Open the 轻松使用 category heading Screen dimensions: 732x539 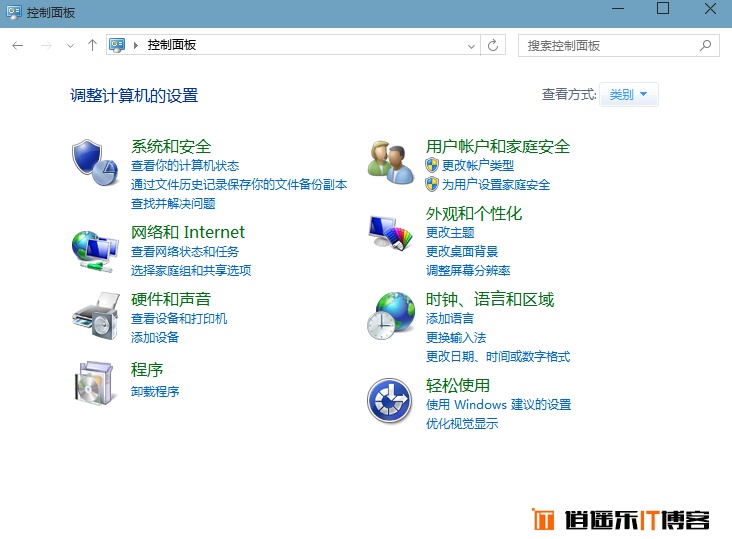pyautogui.click(x=458, y=385)
